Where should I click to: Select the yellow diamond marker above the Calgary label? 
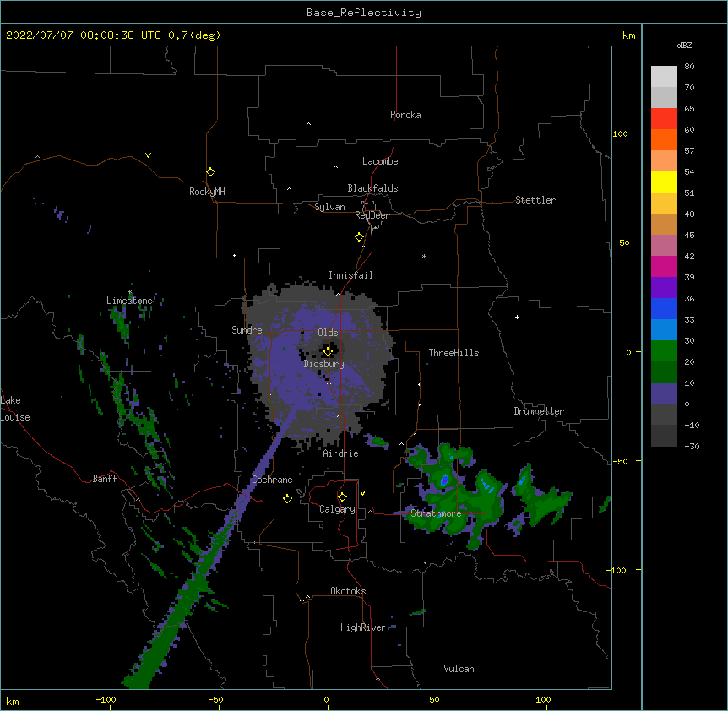[x=342, y=497]
